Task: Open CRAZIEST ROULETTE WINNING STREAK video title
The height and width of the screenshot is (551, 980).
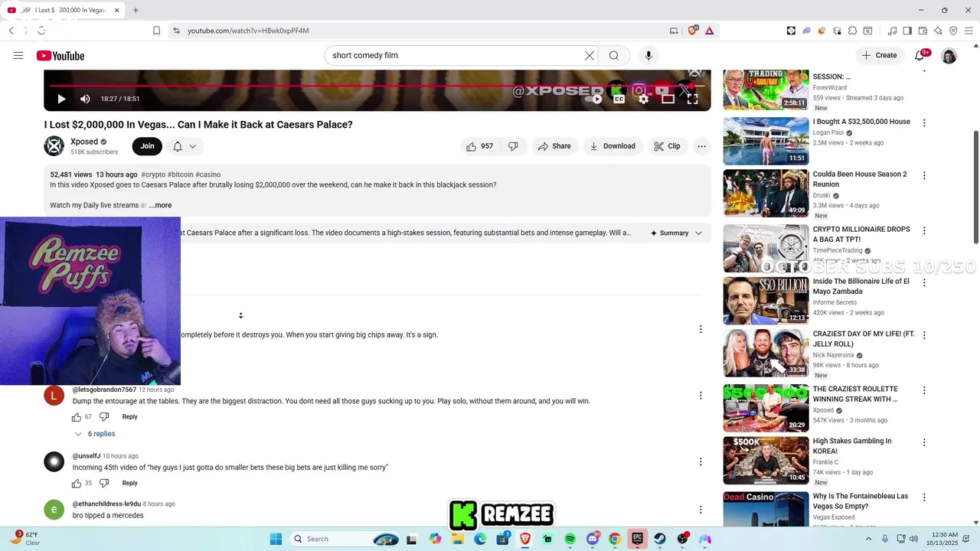Action: coord(855,394)
